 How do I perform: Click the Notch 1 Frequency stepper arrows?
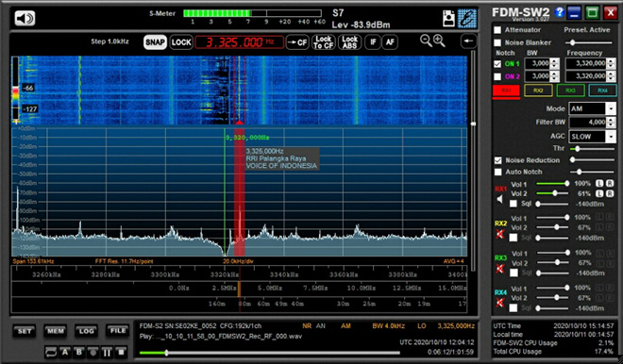(x=612, y=63)
